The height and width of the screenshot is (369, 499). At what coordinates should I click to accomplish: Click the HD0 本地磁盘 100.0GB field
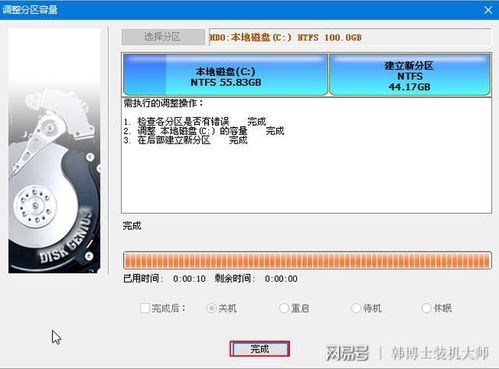click(350, 37)
